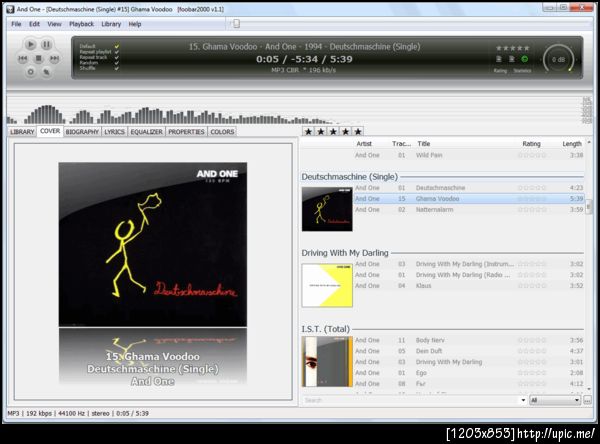This screenshot has width=600, height=444.
Task: Click the Rating icon below the stars
Action: coord(500,59)
